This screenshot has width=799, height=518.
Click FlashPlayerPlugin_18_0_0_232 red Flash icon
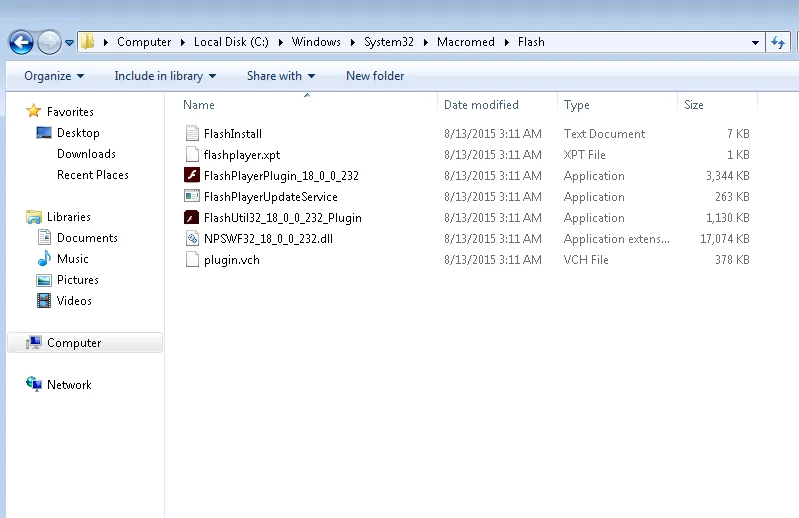click(x=192, y=175)
